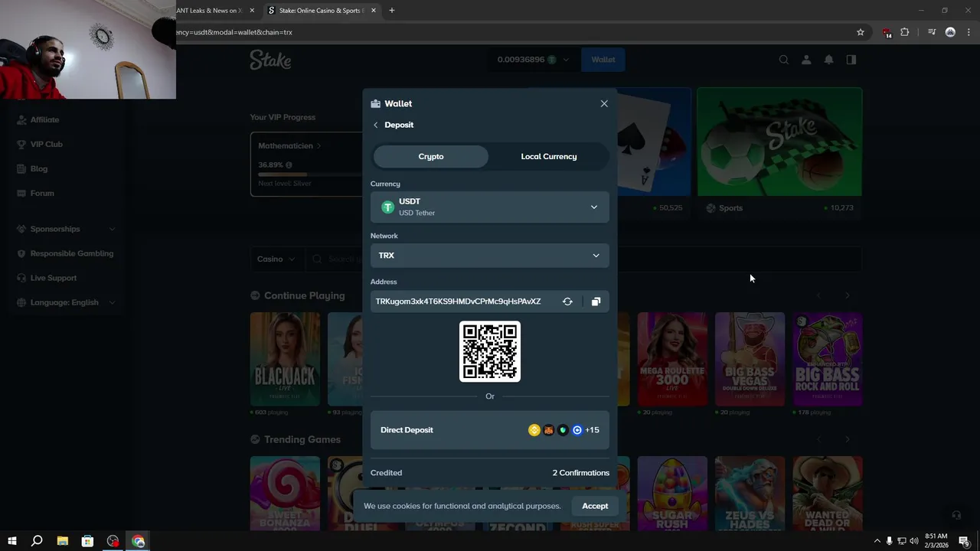Open browser extensions puzzle icon

click(x=905, y=32)
